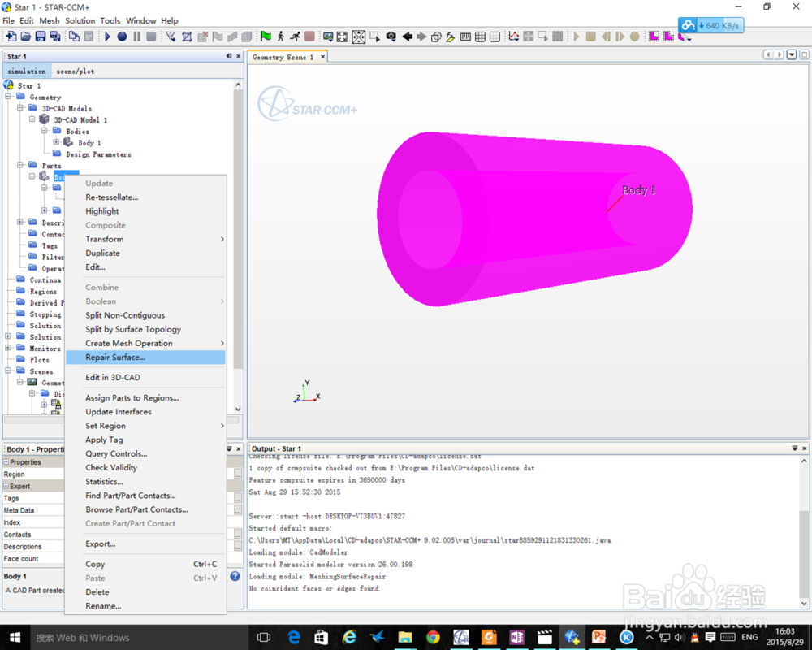Open the Tools menu
The image size is (812, 650).
pyautogui.click(x=110, y=21)
